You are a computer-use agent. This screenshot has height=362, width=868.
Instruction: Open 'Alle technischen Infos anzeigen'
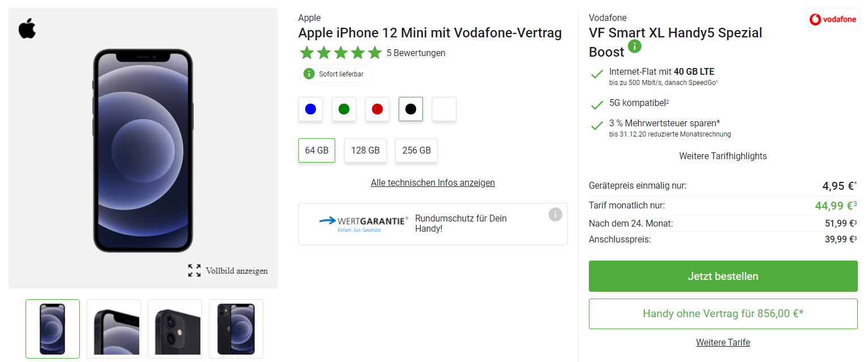[433, 182]
